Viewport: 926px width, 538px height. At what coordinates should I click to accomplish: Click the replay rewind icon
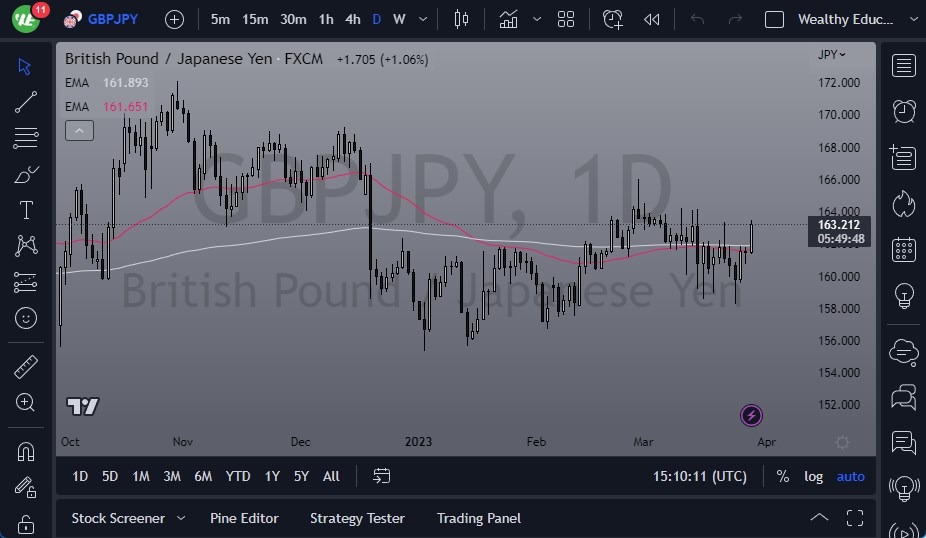pos(652,19)
